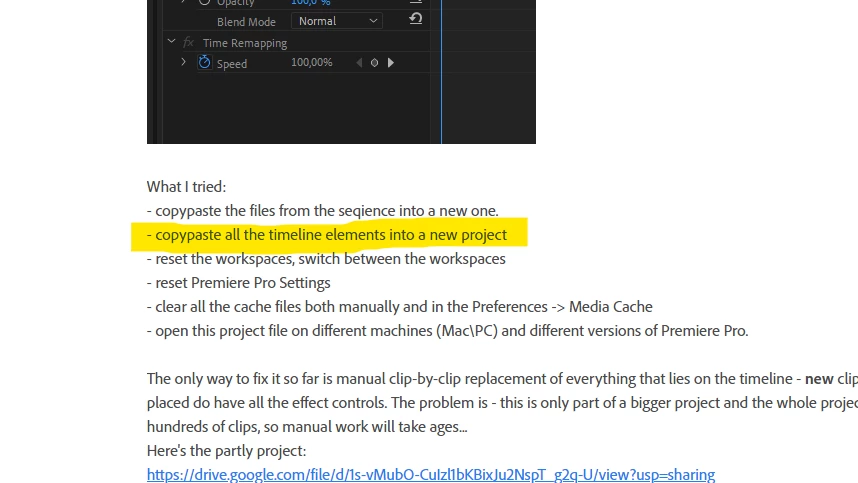Click the line about clearing cache files
Image resolution: width=858 pixels, height=483 pixels.
coord(399,307)
